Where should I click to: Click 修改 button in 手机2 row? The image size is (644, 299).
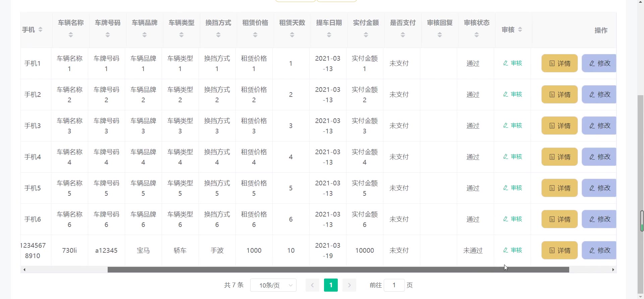(599, 94)
